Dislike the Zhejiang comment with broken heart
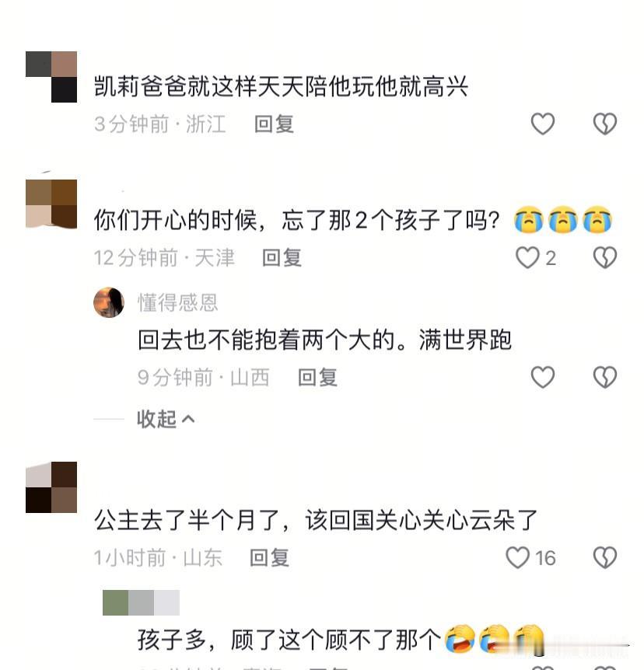644x670 pixels. (x=605, y=124)
